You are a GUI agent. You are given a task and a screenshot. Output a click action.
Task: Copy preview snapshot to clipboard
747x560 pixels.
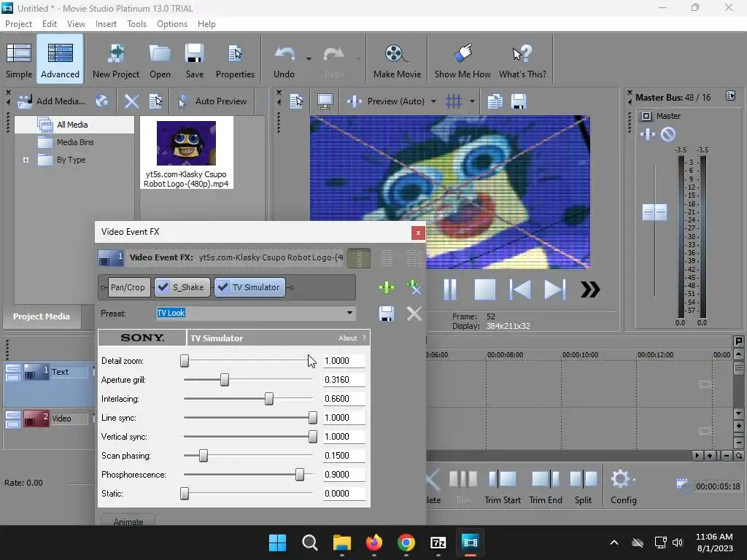[495, 101]
